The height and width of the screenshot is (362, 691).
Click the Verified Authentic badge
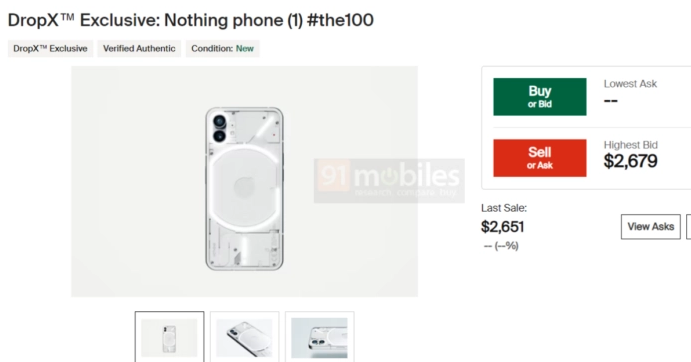click(139, 49)
